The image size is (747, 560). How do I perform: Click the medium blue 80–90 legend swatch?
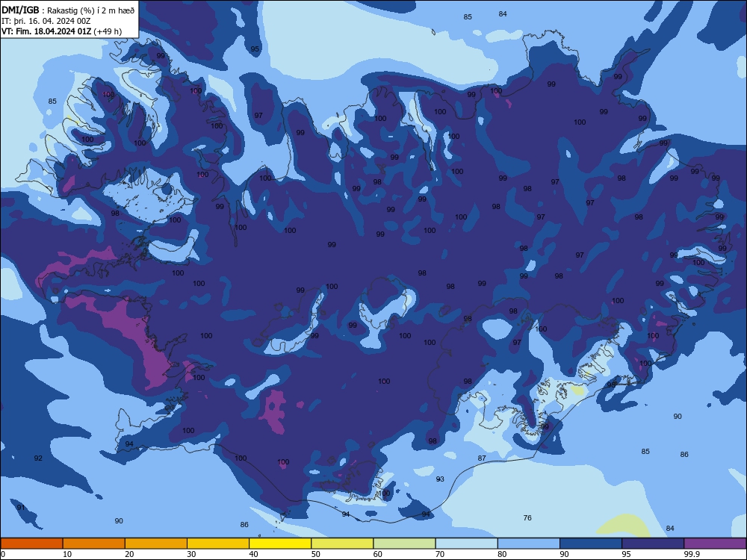(x=529, y=544)
